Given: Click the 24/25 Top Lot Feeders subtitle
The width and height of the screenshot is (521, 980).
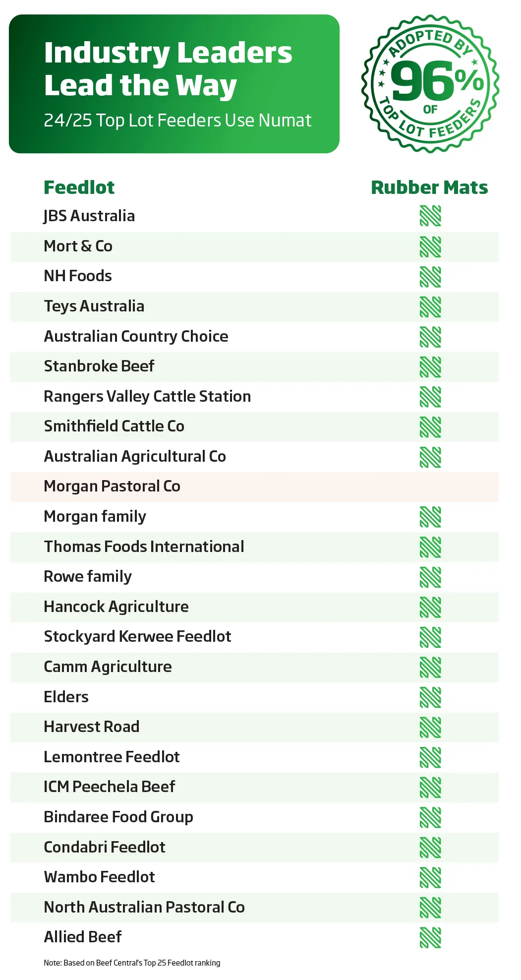Looking at the screenshot, I should (x=177, y=121).
